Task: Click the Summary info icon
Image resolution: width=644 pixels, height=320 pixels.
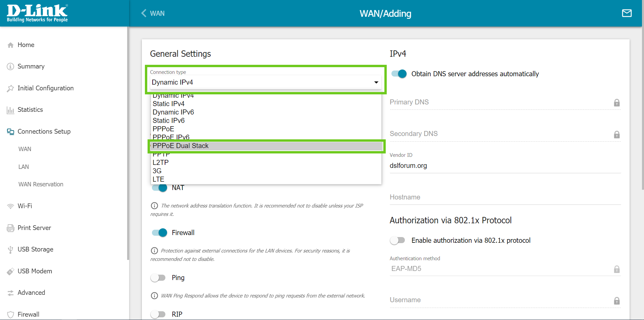Action: click(11, 66)
